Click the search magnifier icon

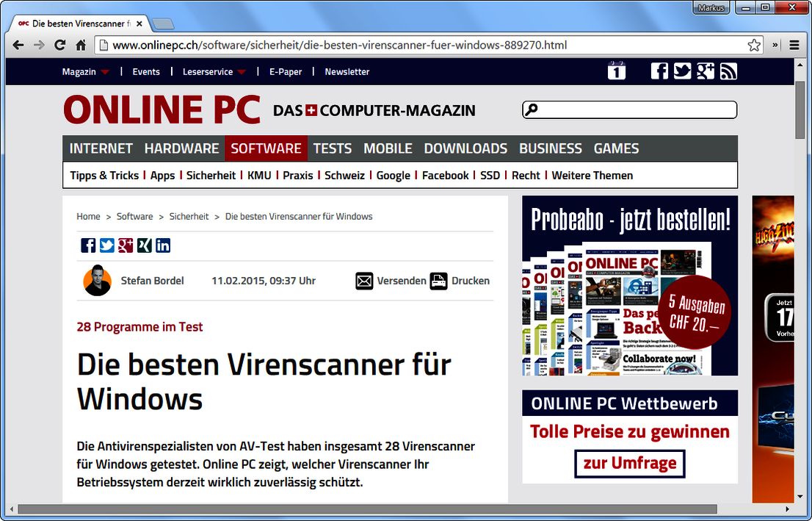click(532, 109)
